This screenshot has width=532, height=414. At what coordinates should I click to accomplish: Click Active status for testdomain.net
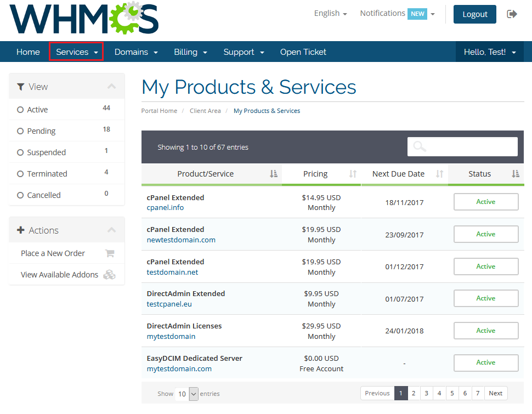(486, 266)
